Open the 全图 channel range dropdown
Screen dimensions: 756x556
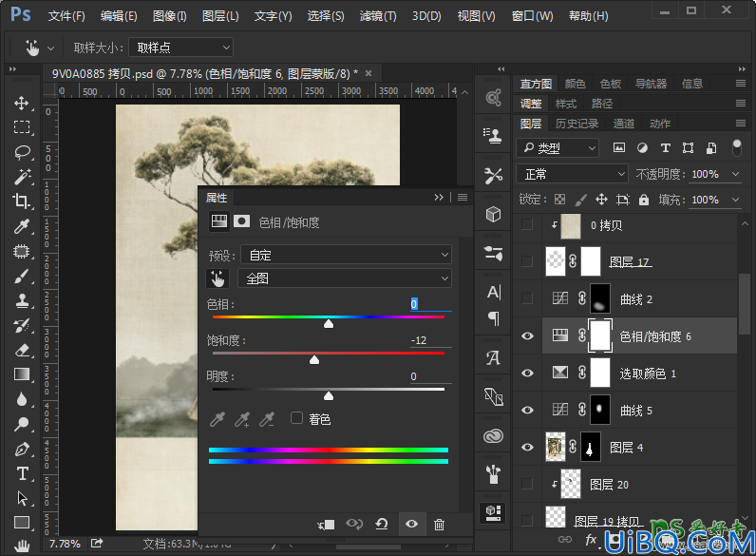pos(345,278)
